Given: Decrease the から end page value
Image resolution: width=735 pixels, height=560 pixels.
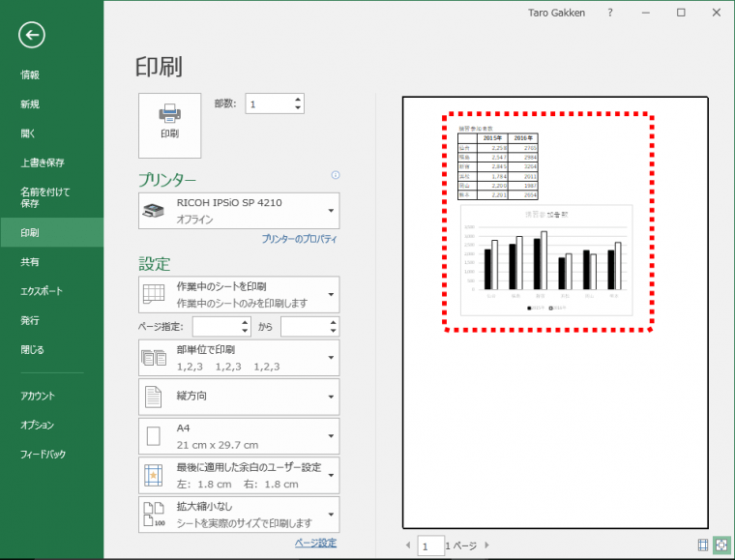Looking at the screenshot, I should click(x=334, y=332).
